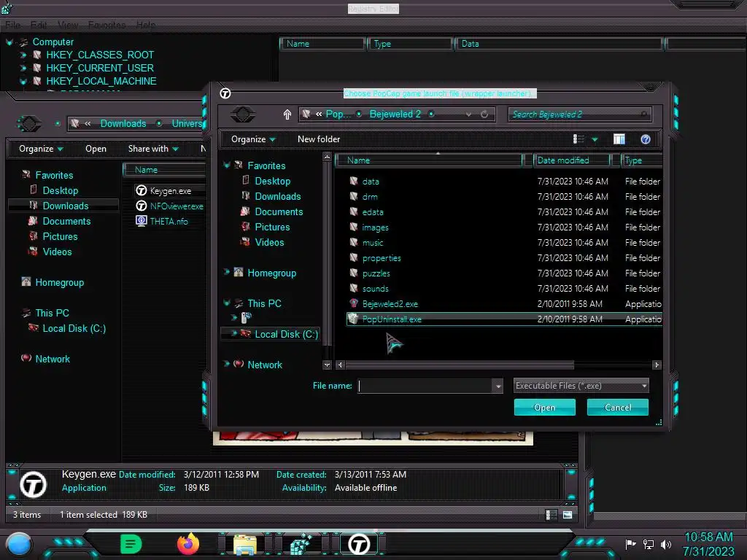Open the Executable Files type filter dropdown

[x=581, y=386]
